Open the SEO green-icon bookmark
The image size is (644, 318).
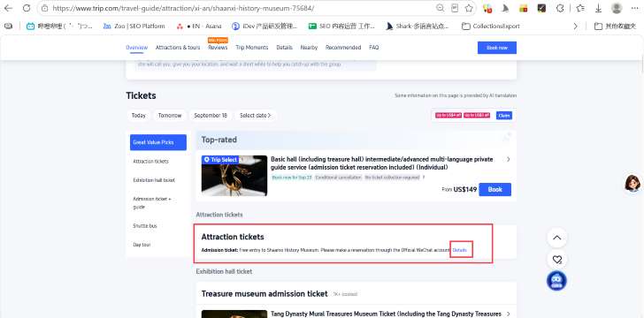341,26
